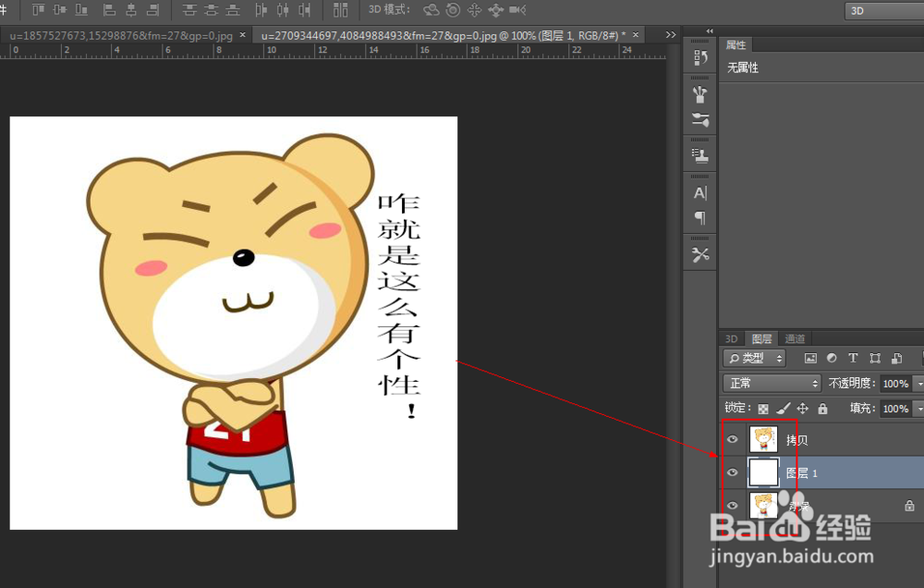
Task: Click the distribute bottom edges icon
Action: tap(233, 9)
